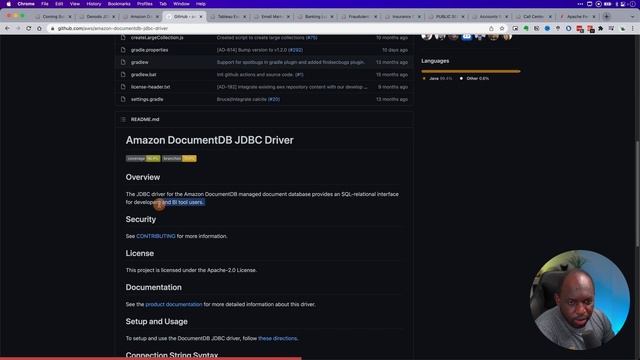
Task: Open the Bookmarks menu
Action: pyautogui.click(x=119, y=4)
